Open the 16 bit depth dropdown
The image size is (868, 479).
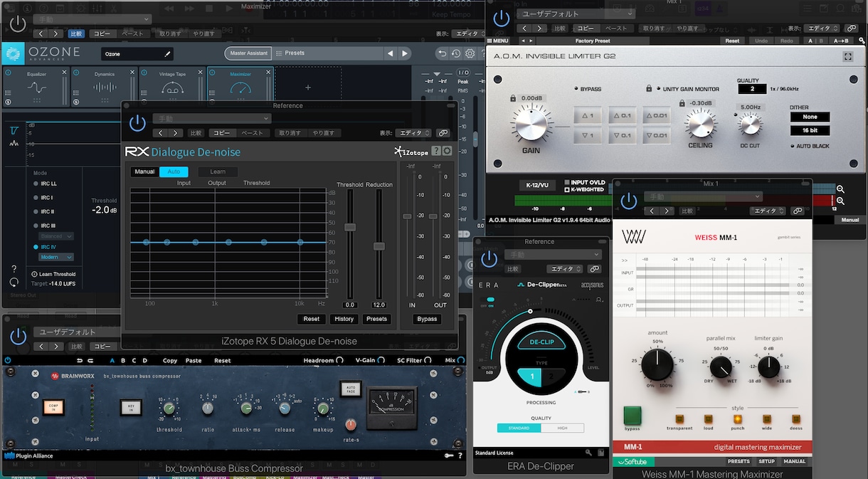pyautogui.click(x=810, y=130)
